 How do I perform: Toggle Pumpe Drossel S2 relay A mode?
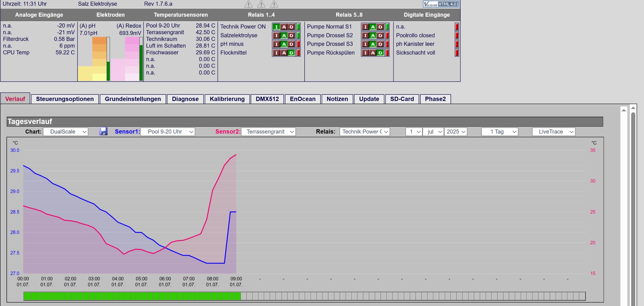[x=373, y=35]
